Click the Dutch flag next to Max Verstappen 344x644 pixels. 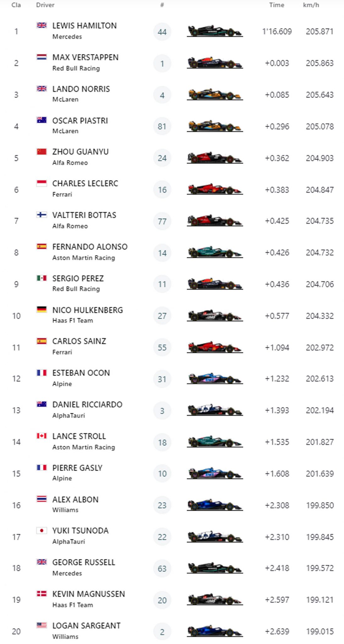[x=42, y=57]
